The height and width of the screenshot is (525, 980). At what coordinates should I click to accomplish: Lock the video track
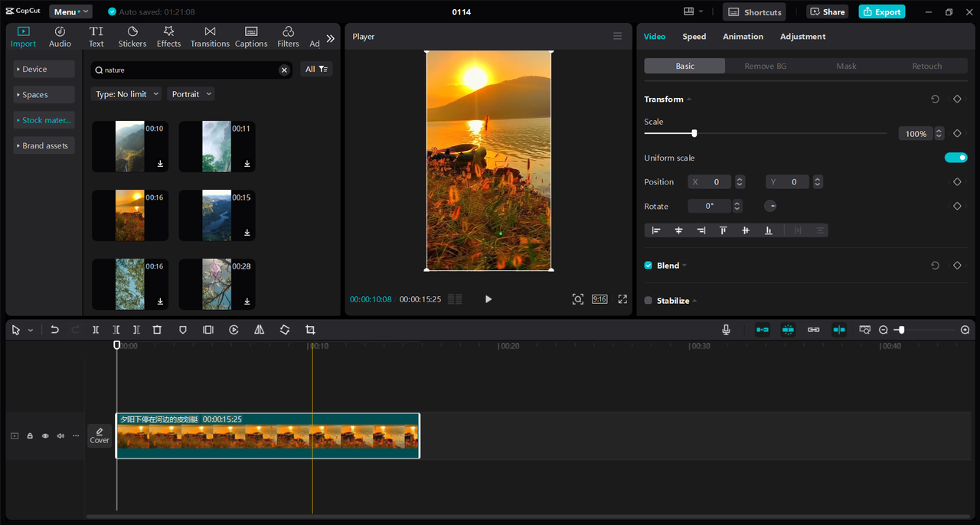point(30,436)
